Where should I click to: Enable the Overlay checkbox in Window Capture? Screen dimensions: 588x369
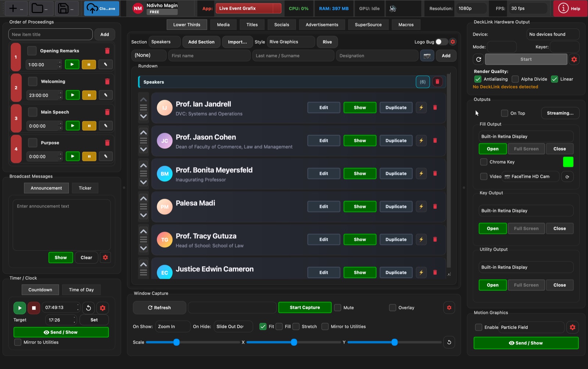[x=392, y=308]
